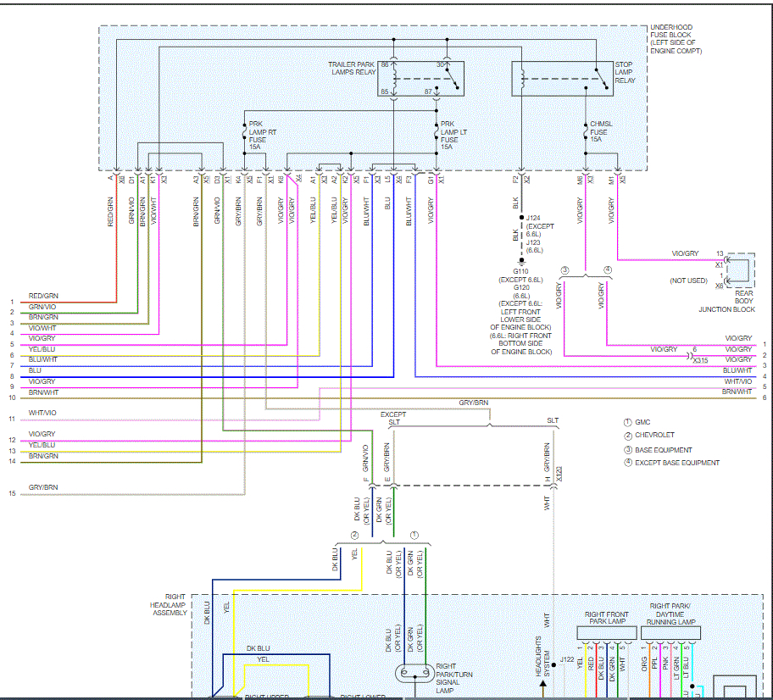
Task: Click the Base Equipment legend entry
Action: click(662, 450)
